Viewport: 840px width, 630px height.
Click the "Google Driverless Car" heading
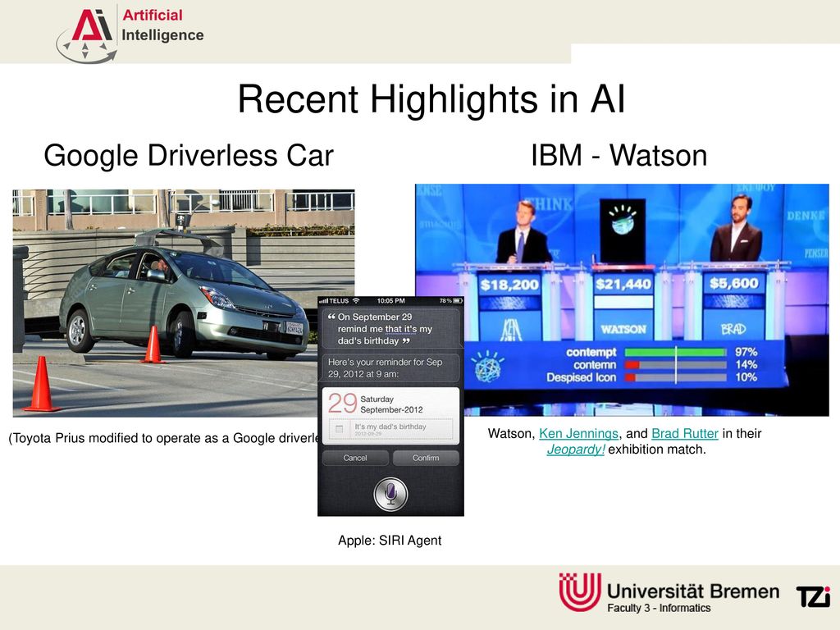tap(189, 155)
